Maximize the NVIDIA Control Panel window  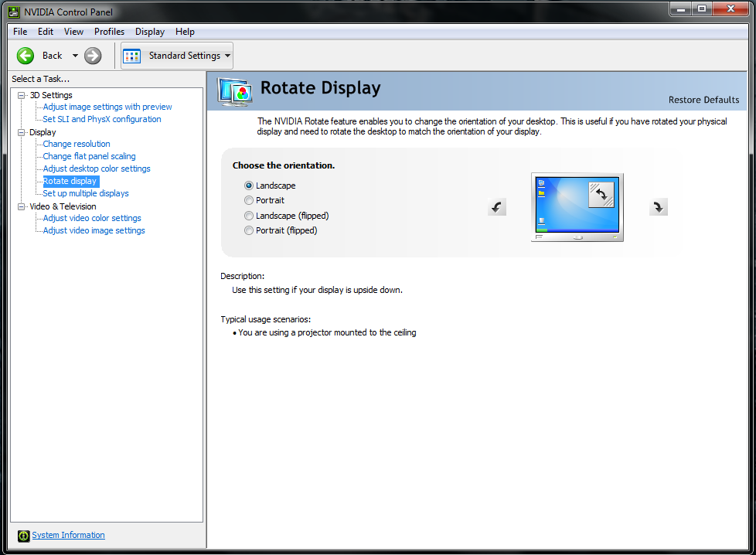pos(702,9)
